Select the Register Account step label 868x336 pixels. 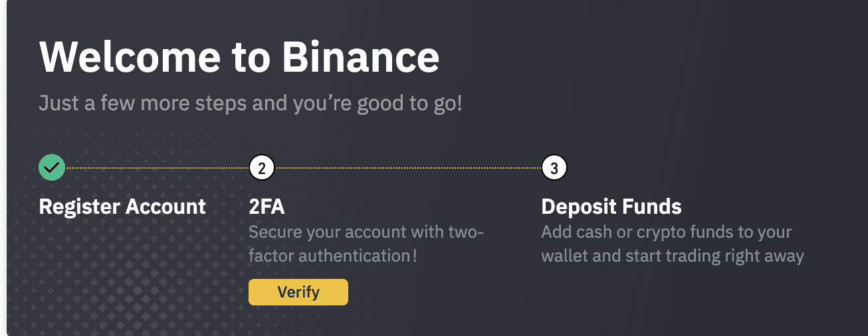click(122, 207)
